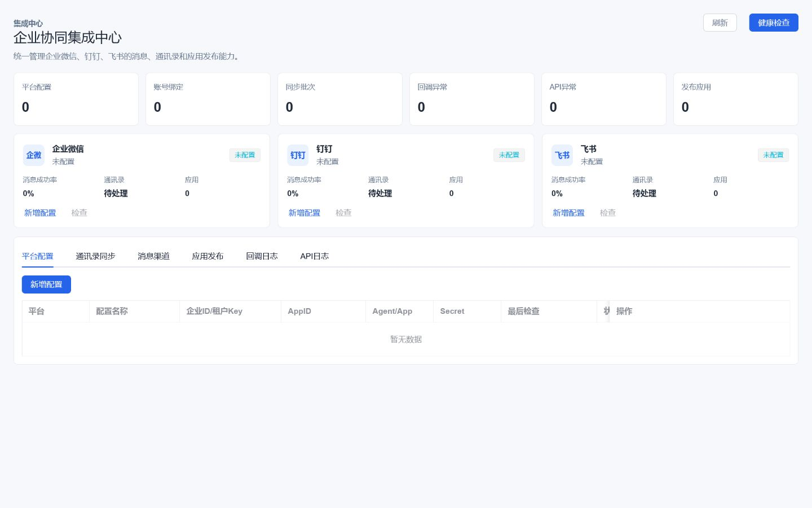The width and height of the screenshot is (812, 508).
Task: Click 新增配置 link in 飞书 card
Action: point(568,213)
